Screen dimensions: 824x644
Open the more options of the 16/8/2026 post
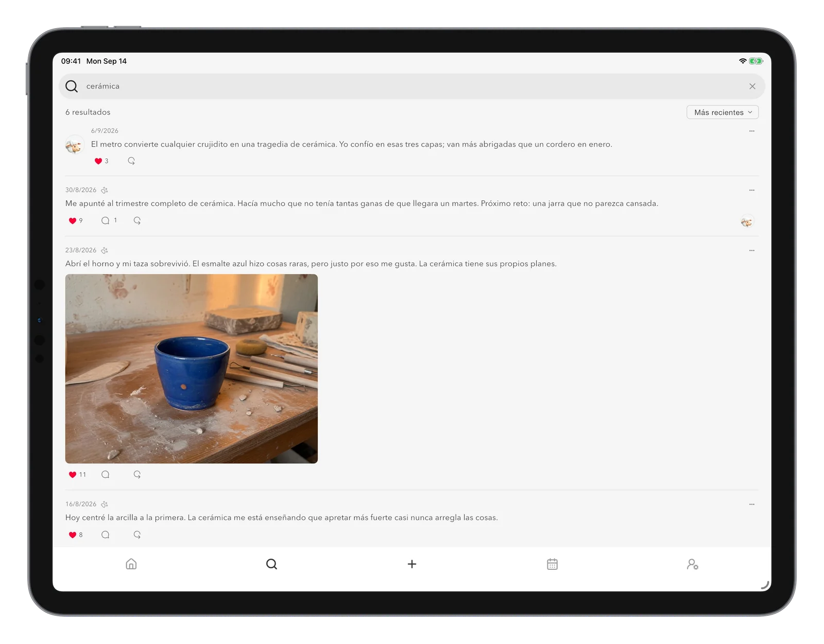coord(751,504)
